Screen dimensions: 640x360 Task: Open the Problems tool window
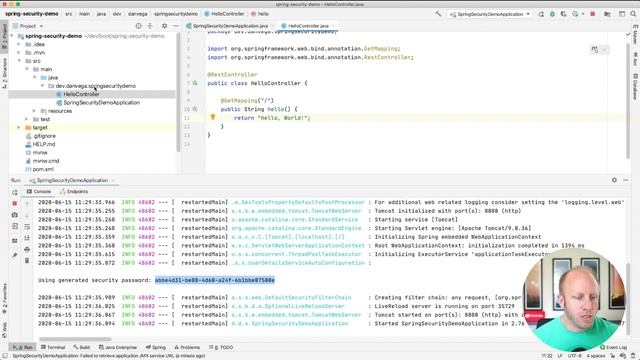(187, 347)
